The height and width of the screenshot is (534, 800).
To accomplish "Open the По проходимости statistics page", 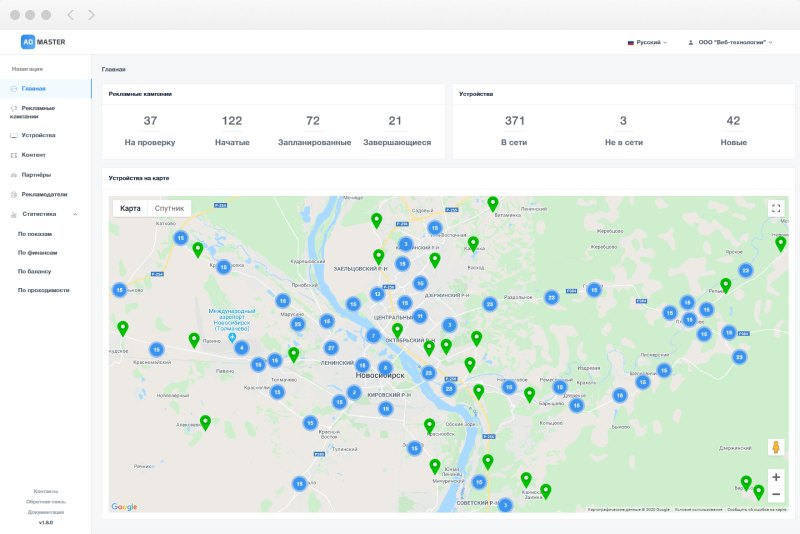I will click(43, 290).
